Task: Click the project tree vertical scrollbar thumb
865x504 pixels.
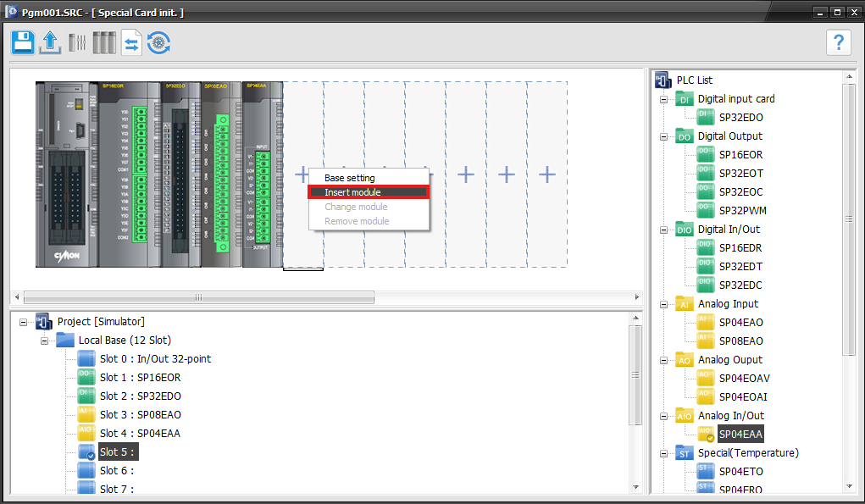Action: coord(635,375)
